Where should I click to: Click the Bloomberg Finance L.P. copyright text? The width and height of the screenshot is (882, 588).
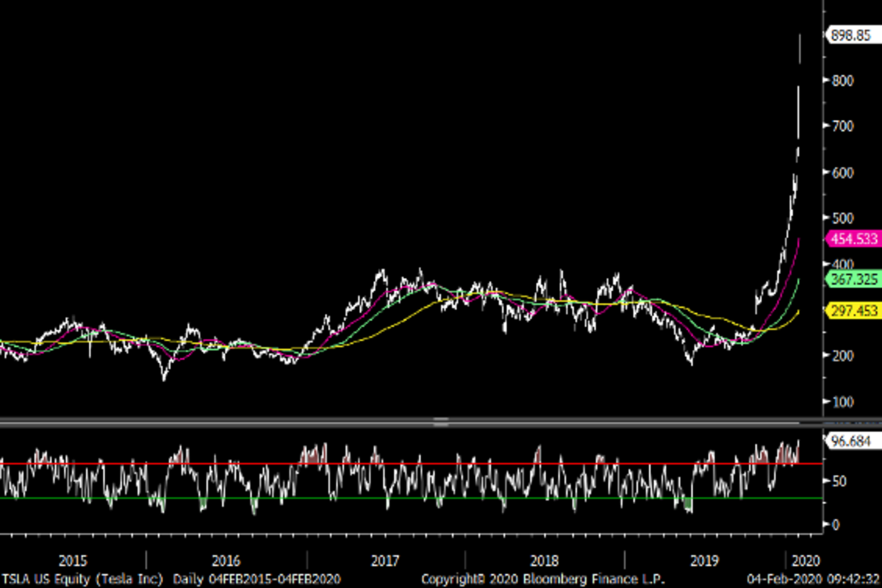542,579
